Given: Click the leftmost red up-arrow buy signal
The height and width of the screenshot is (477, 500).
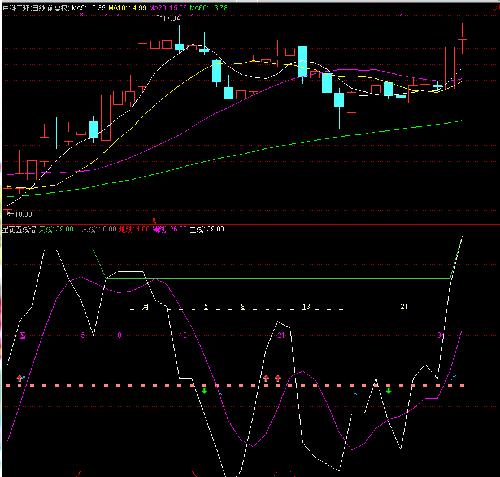Looking at the screenshot, I should coord(20,378).
